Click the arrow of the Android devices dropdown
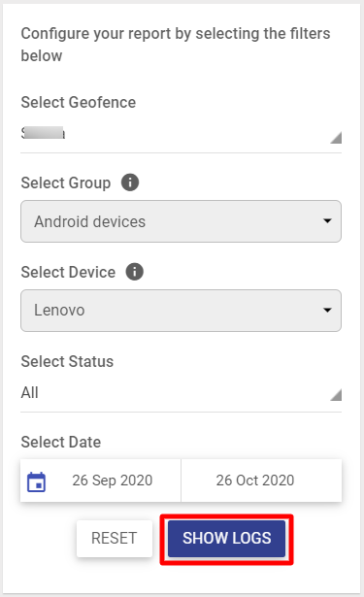This screenshot has height=597, width=364. (x=327, y=220)
